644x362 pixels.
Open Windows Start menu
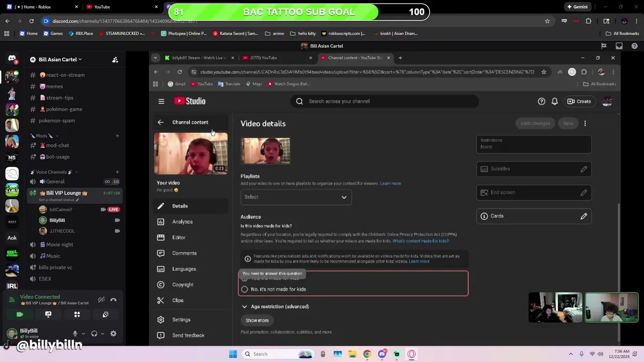click(x=233, y=354)
